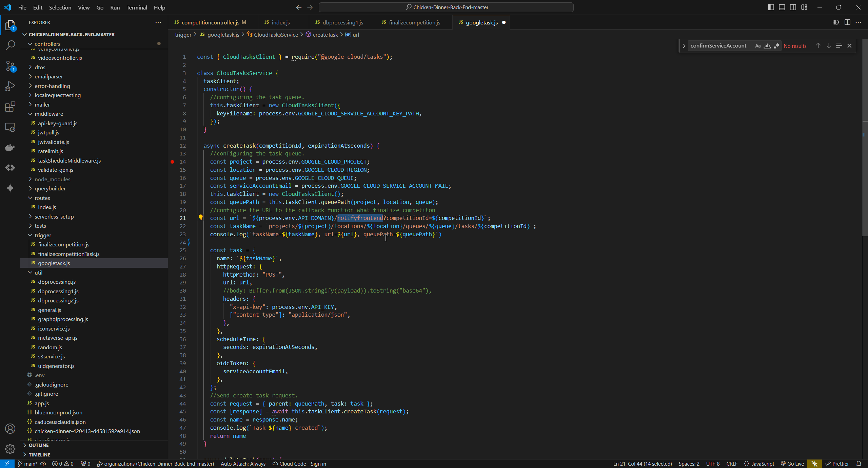Open Run and Debug view
This screenshot has width=868, height=468.
coord(10,86)
